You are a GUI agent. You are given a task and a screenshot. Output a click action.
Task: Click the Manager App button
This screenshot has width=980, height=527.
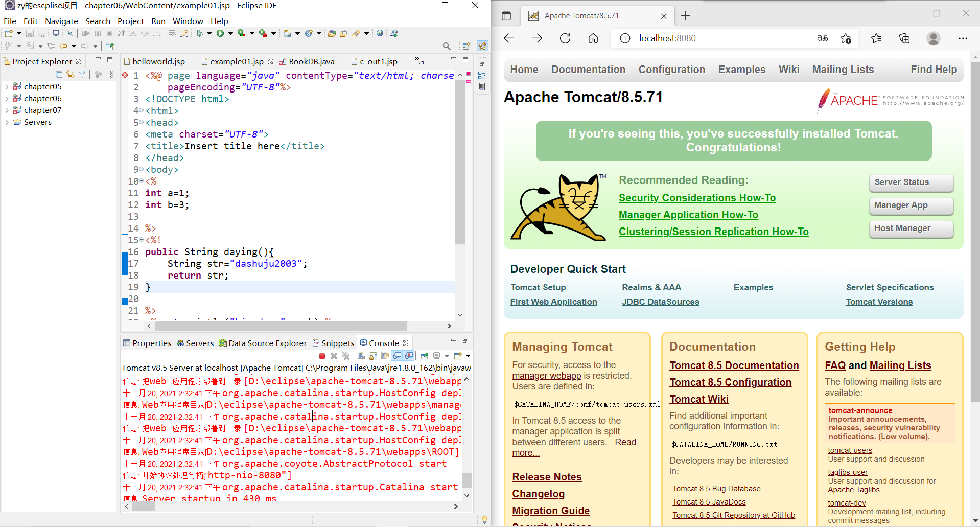(x=911, y=205)
